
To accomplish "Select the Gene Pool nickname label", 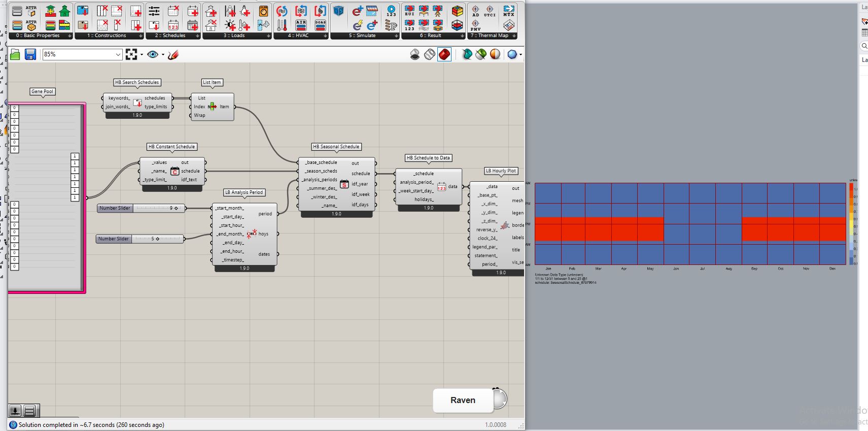I will tap(42, 91).
